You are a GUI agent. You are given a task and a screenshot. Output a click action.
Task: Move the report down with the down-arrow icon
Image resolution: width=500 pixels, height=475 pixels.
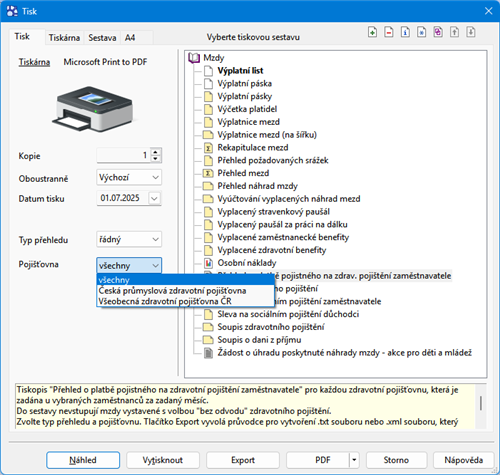[x=471, y=32]
